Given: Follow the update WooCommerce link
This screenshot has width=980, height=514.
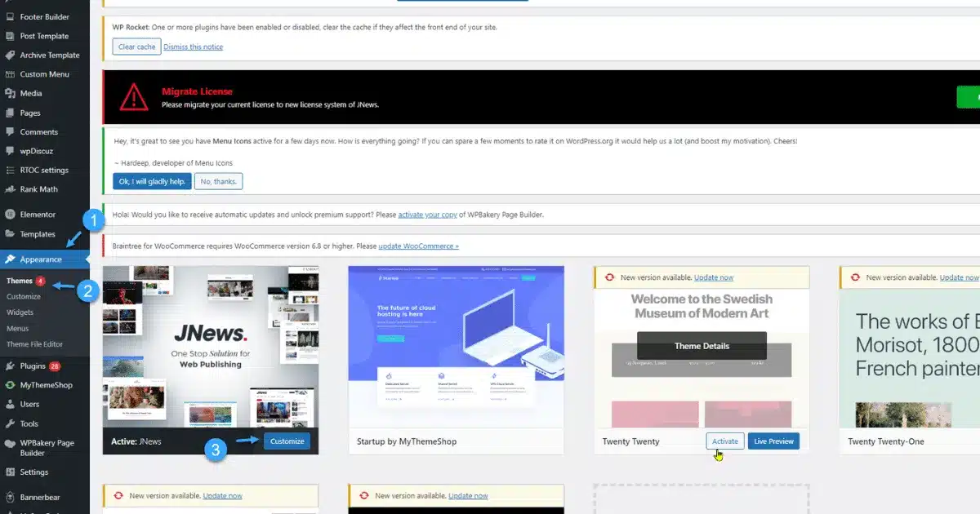Looking at the screenshot, I should (x=419, y=246).
